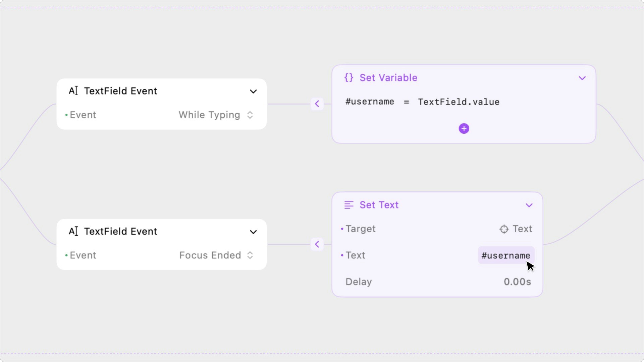644x362 pixels.
Task: Edit the TextField.value expression
Action: tap(459, 102)
